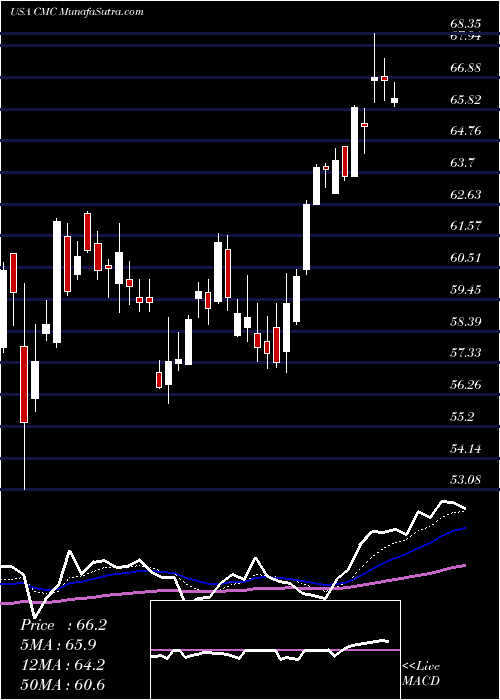Click the '5MA : 65.9' readout

pos(58,645)
